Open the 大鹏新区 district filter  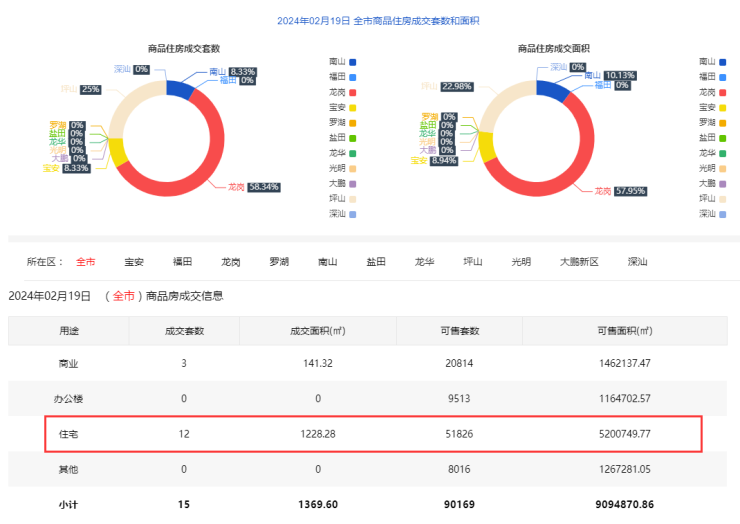click(579, 262)
